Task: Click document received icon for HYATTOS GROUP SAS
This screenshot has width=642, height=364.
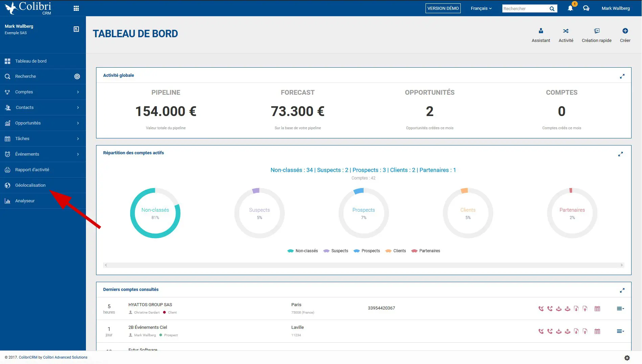Action: click(576, 309)
